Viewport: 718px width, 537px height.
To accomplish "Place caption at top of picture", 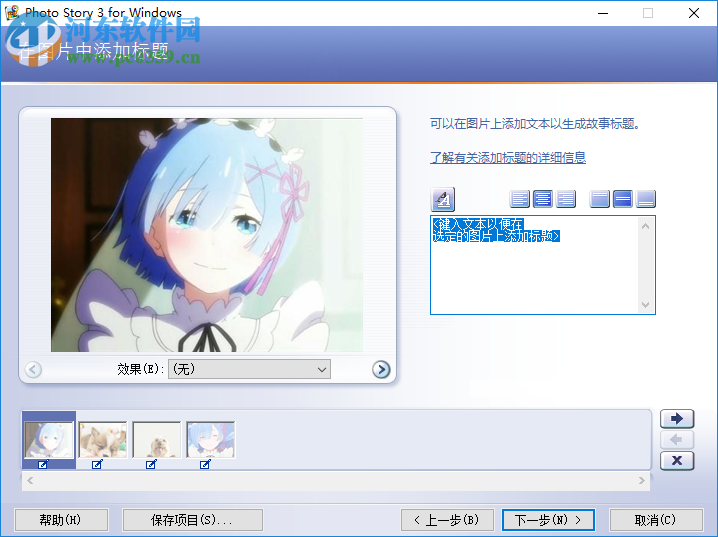I will 599,199.
